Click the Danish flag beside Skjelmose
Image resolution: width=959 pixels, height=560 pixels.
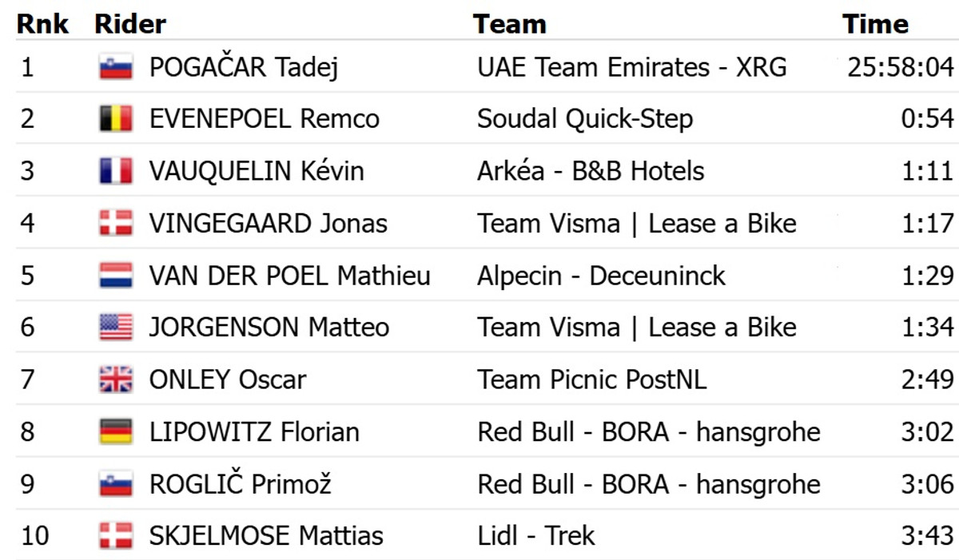[116, 535]
